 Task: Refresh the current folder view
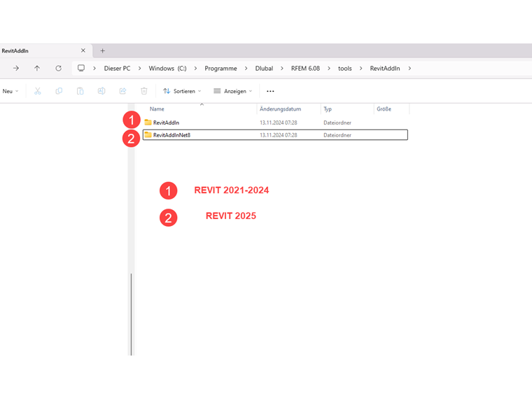point(58,68)
